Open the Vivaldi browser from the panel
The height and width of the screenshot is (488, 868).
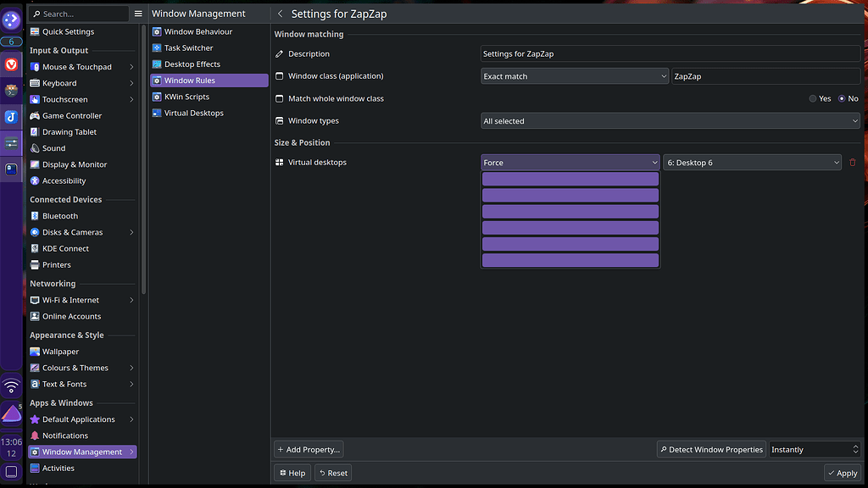tap(11, 64)
